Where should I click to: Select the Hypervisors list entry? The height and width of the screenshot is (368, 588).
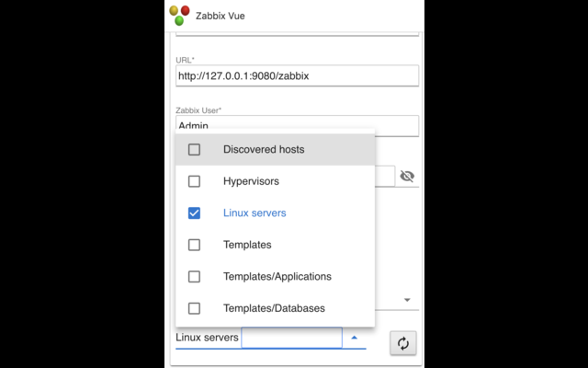coord(276,181)
